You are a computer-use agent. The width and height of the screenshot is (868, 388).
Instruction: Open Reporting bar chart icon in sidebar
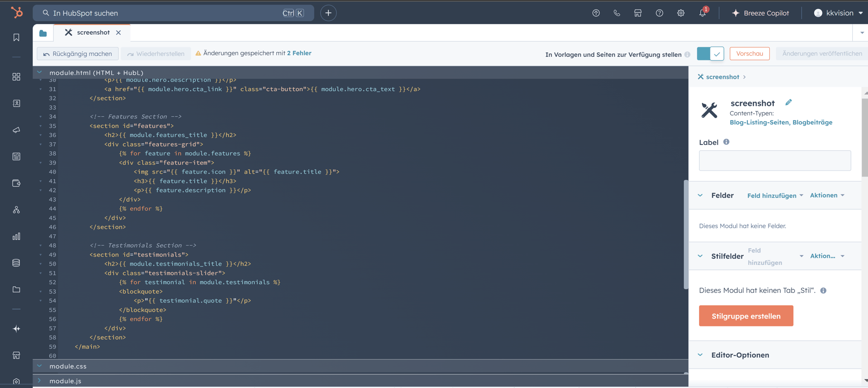point(16,237)
